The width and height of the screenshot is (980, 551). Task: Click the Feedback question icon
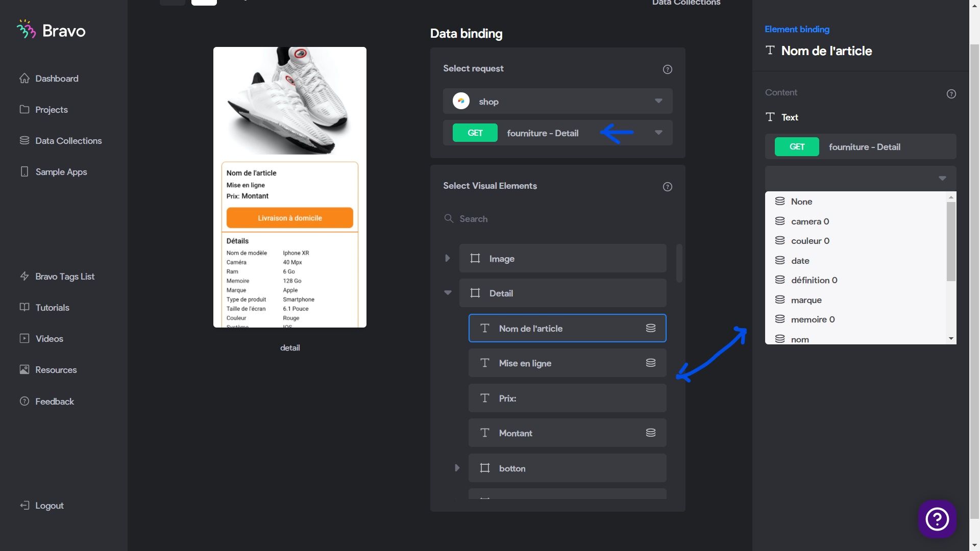point(24,401)
